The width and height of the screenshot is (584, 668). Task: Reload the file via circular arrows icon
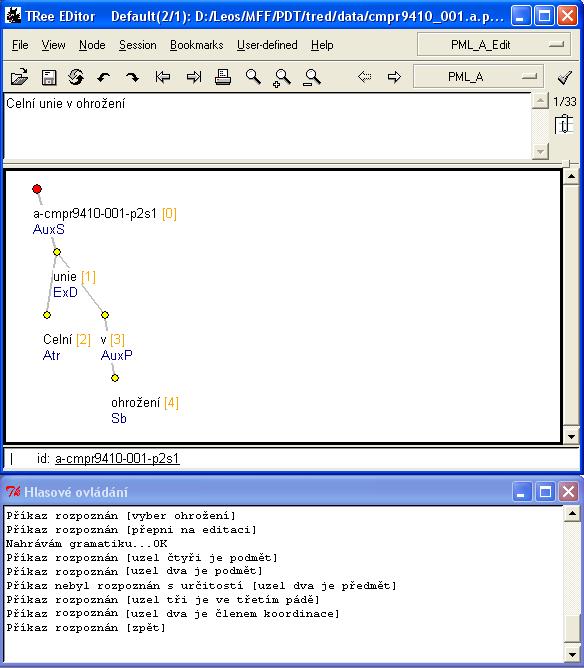click(x=76, y=77)
